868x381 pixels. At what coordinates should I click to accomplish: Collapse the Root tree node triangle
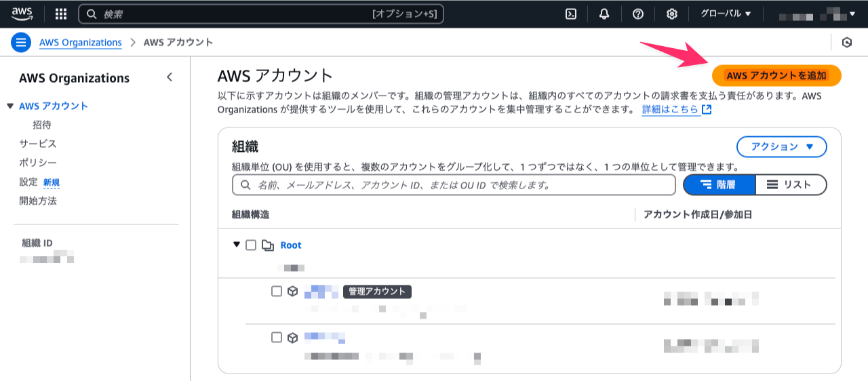[x=237, y=245]
